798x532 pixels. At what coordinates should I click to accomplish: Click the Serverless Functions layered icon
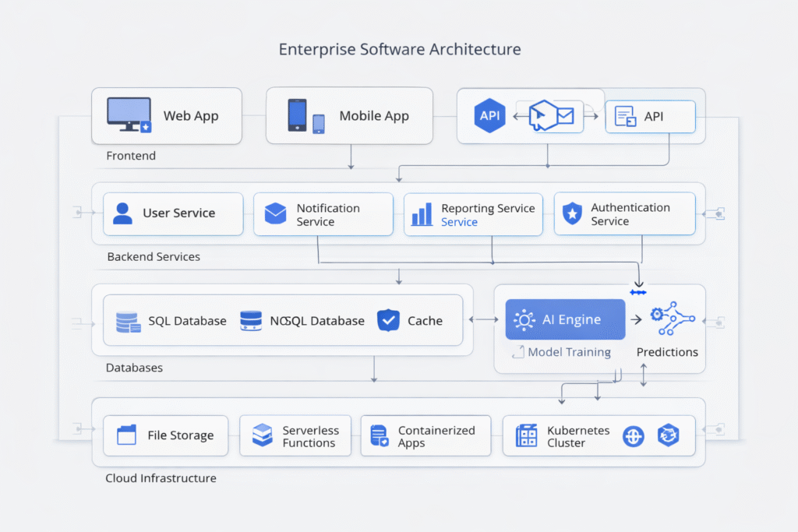point(263,435)
